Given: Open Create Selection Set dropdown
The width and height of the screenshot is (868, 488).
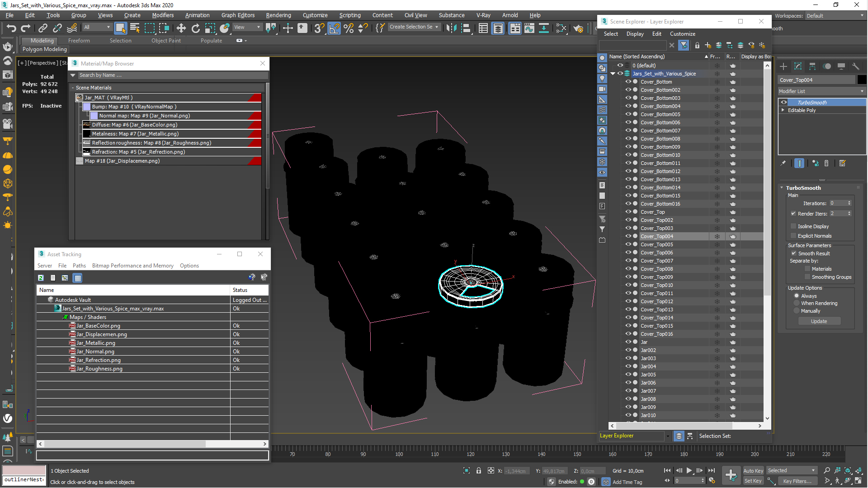Looking at the screenshot, I should point(414,27).
